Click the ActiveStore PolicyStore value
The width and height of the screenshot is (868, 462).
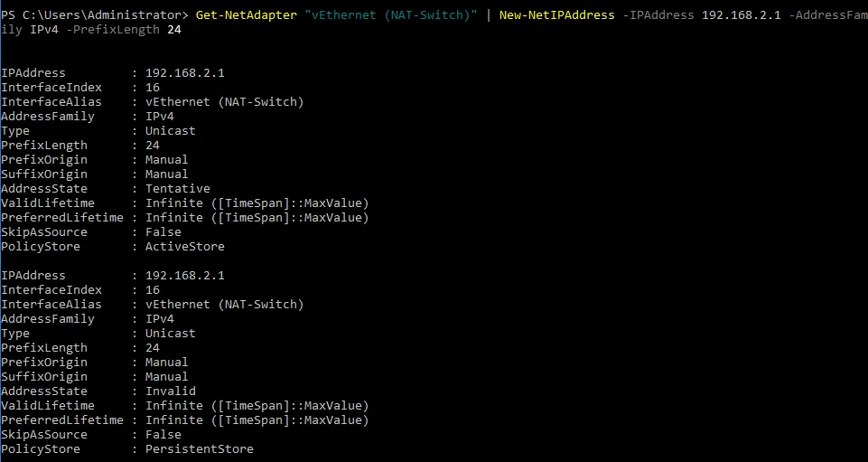point(184,247)
